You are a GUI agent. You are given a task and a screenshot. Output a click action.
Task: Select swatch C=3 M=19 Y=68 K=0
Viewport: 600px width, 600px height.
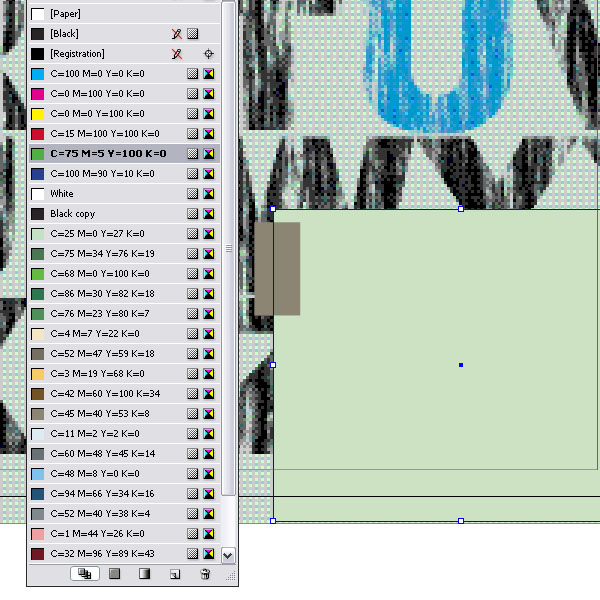(x=124, y=373)
